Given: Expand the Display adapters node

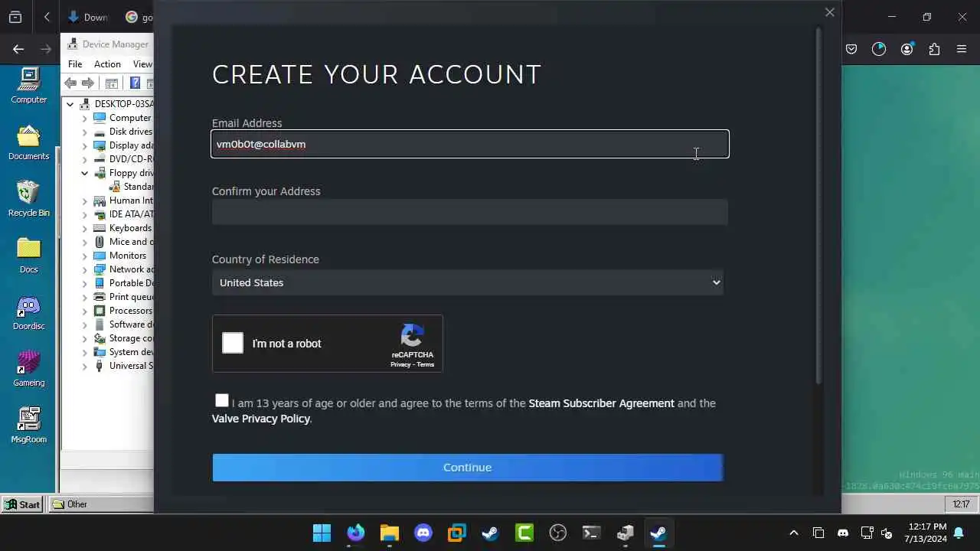Looking at the screenshot, I should pos(85,145).
